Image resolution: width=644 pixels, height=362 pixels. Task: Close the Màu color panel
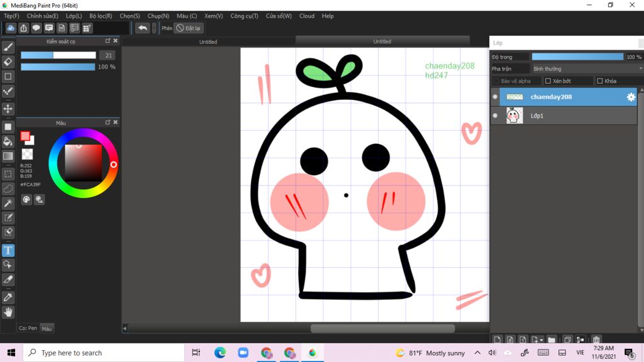pos(116,122)
